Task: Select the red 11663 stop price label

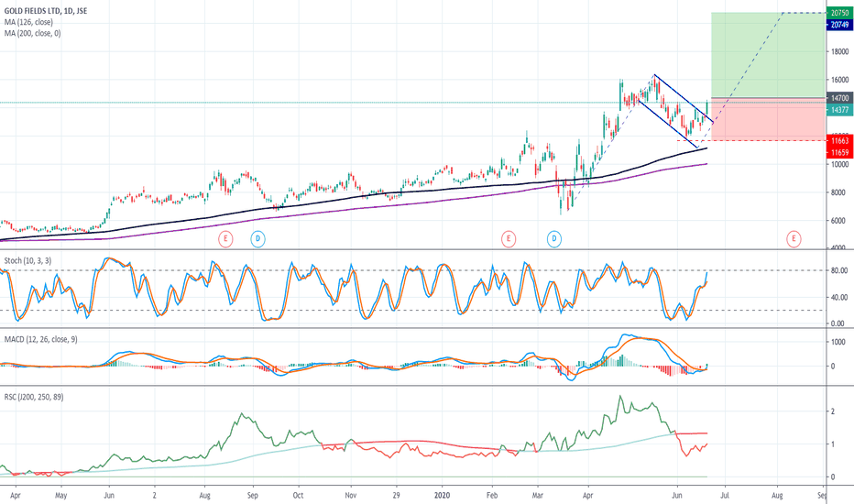Action: [839, 141]
